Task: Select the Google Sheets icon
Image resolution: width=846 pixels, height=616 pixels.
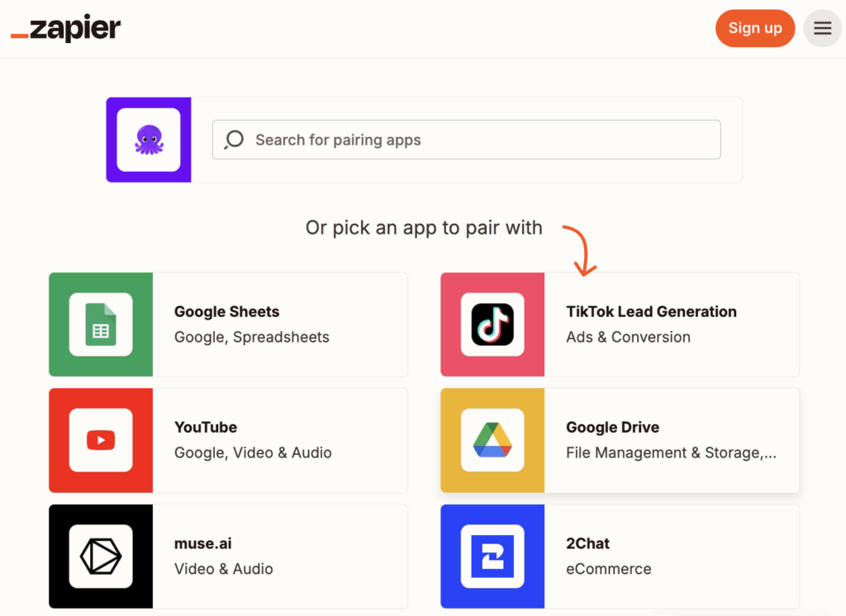Action: click(x=101, y=325)
